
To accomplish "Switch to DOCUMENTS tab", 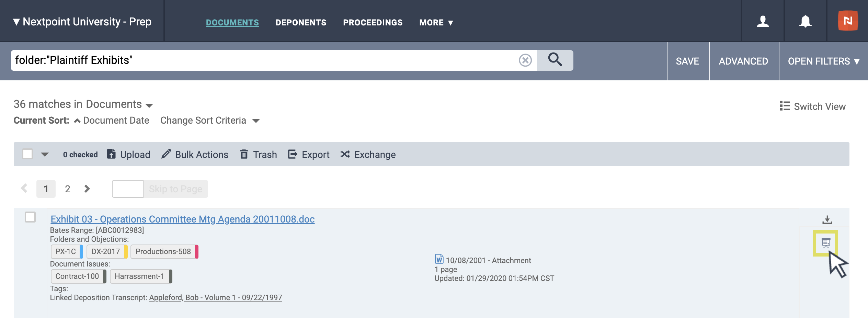I will [x=232, y=23].
